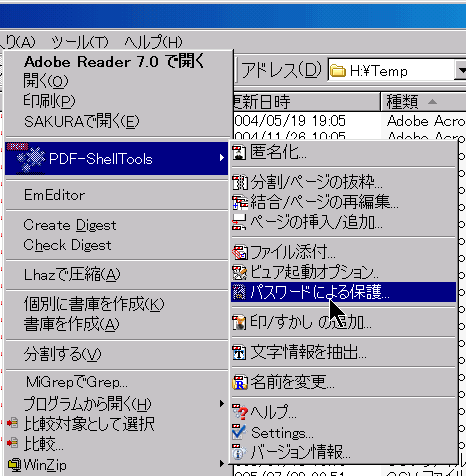Click the 比較 compare icon
This screenshot has height=476, width=466.
[13, 443]
